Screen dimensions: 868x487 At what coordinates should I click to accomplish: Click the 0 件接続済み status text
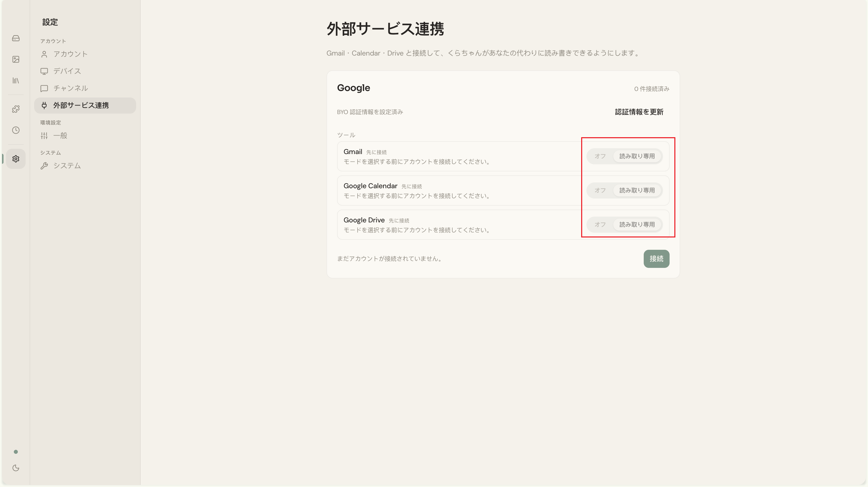(x=652, y=89)
